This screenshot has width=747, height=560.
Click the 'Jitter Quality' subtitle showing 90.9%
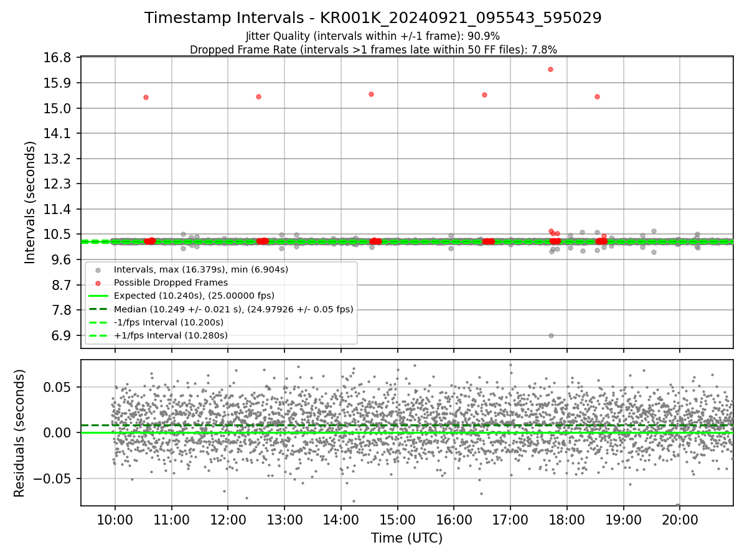373,36
